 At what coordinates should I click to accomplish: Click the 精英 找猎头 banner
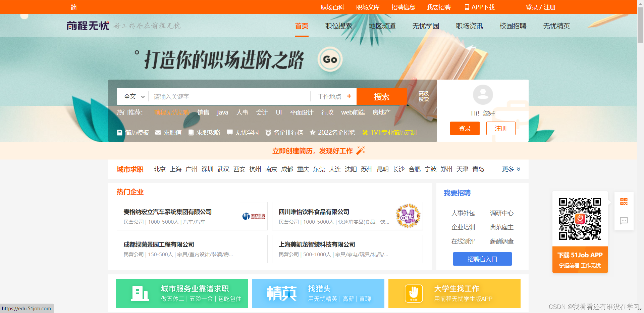(x=318, y=293)
